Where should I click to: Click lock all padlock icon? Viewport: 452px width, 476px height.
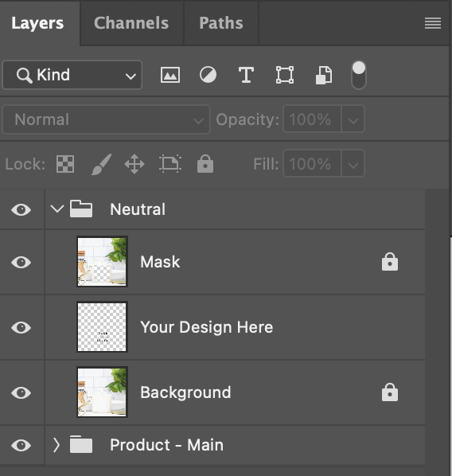(x=205, y=164)
